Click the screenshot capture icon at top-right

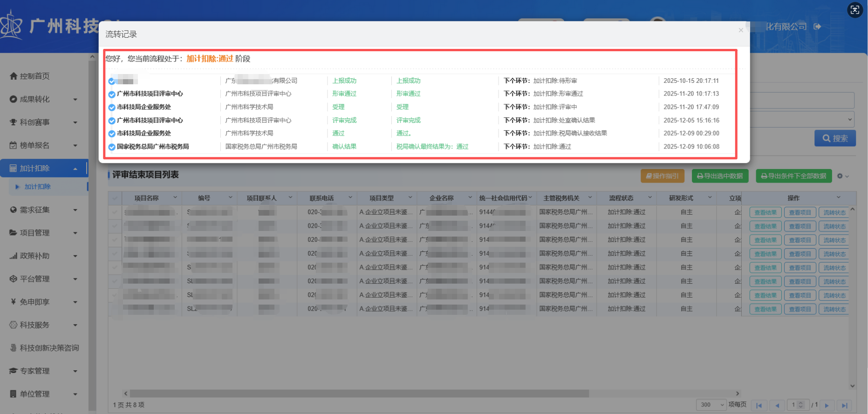point(855,10)
